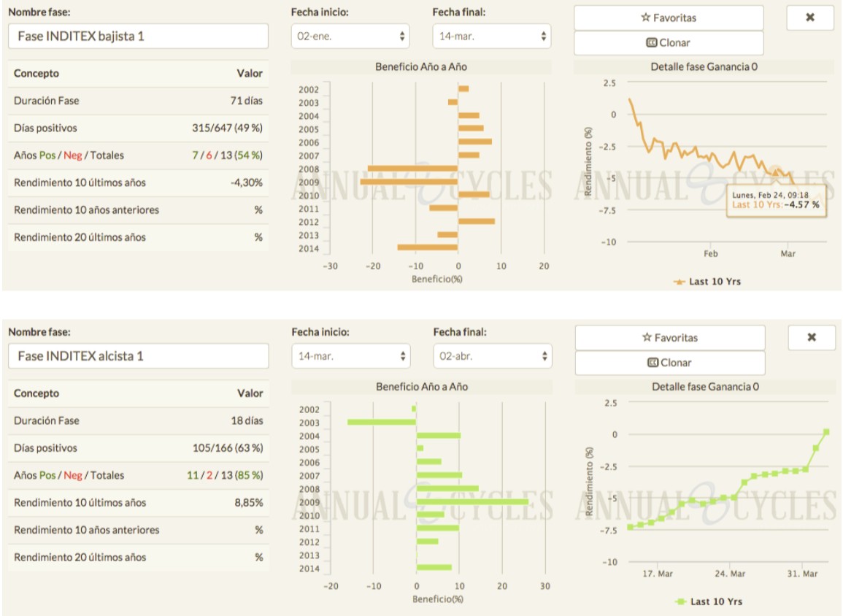Select the 2009 bar in the bajista yearly chart
843x616 pixels.
(409, 182)
